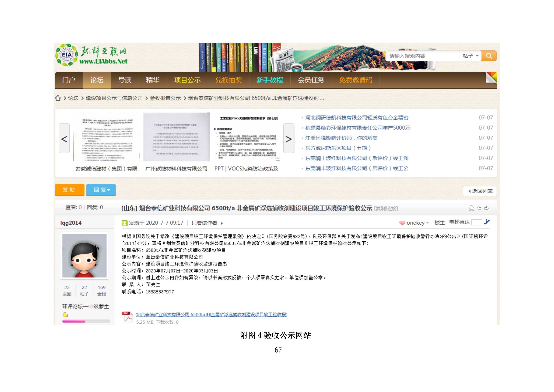Screen dimensions: 554x392
Task: Open link 河北钢研德凯科技有限公司轻质有色合金精密
Action: tap(357, 118)
